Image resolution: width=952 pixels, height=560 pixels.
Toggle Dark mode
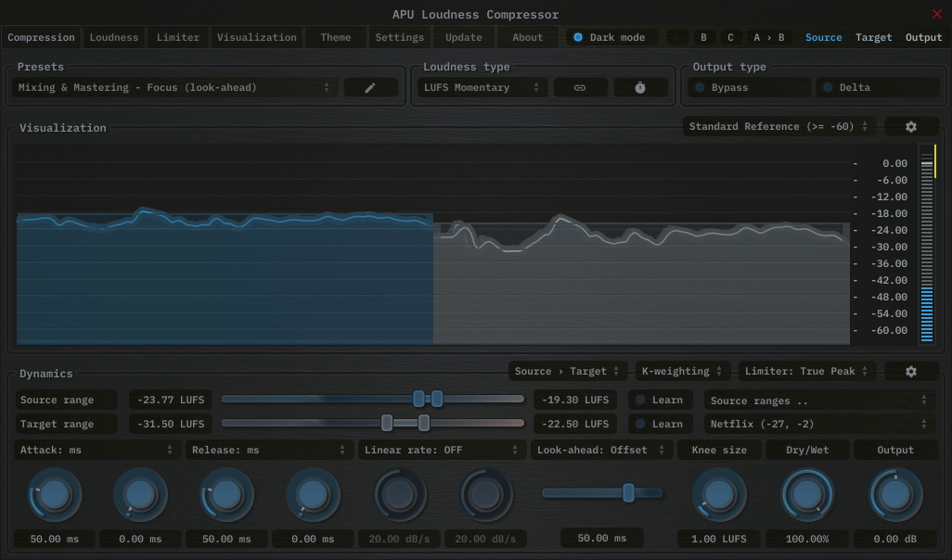(x=611, y=37)
